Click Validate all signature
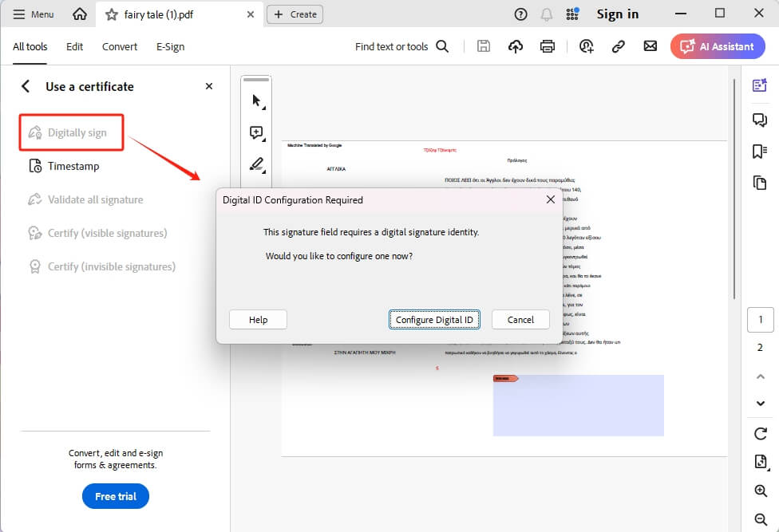779x532 pixels. click(x=86, y=199)
